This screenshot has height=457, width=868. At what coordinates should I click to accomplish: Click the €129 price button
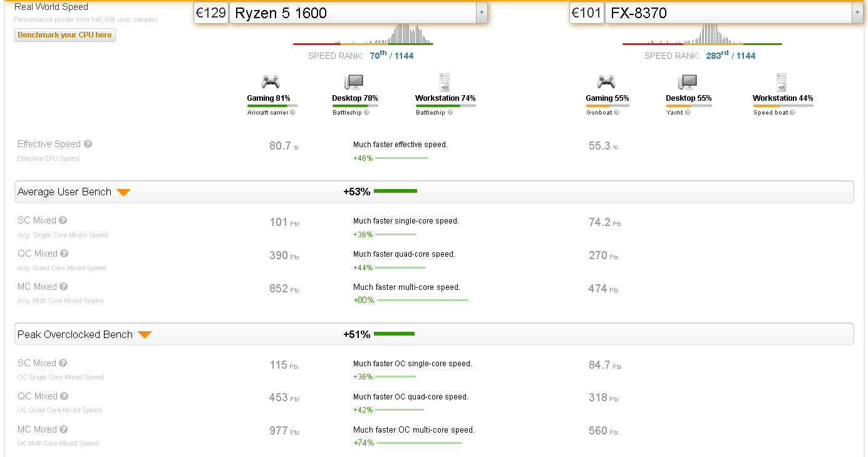click(211, 13)
